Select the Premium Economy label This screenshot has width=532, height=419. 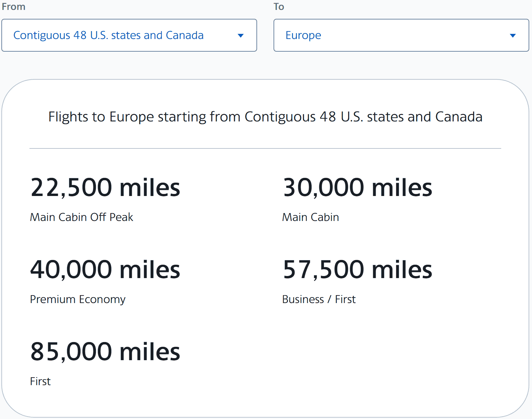77,299
